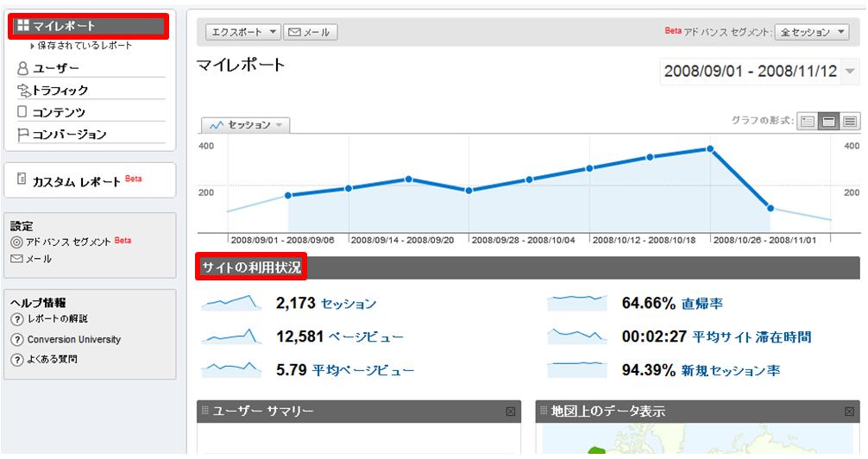Click sparkline next to 5.79 平均ページビュー
The image size is (868, 459).
(231, 369)
